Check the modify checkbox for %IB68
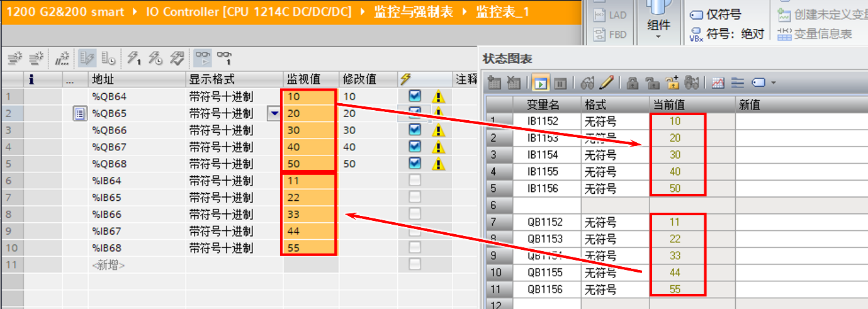 point(415,248)
